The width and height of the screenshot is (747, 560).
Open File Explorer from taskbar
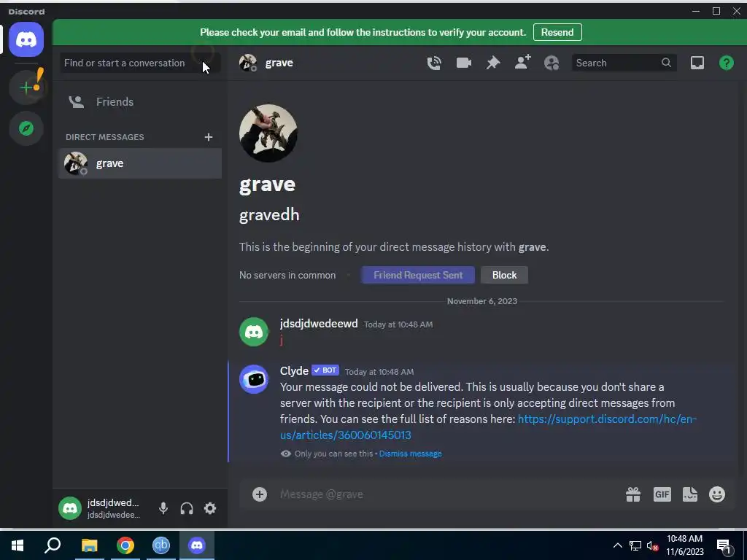[89, 545]
